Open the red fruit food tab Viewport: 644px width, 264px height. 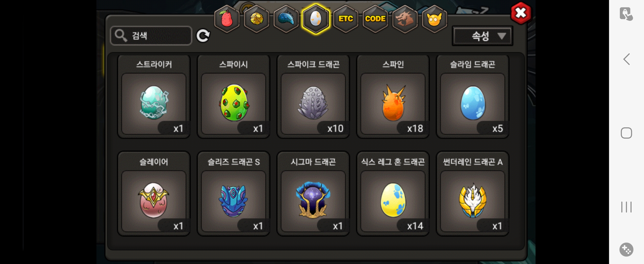click(x=227, y=19)
